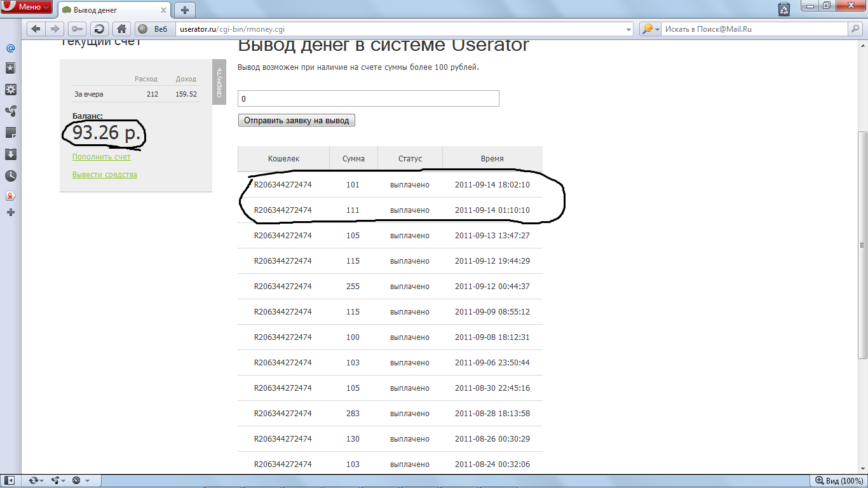
Task: Click the Веб globe badge in address bar
Action: tap(154, 29)
